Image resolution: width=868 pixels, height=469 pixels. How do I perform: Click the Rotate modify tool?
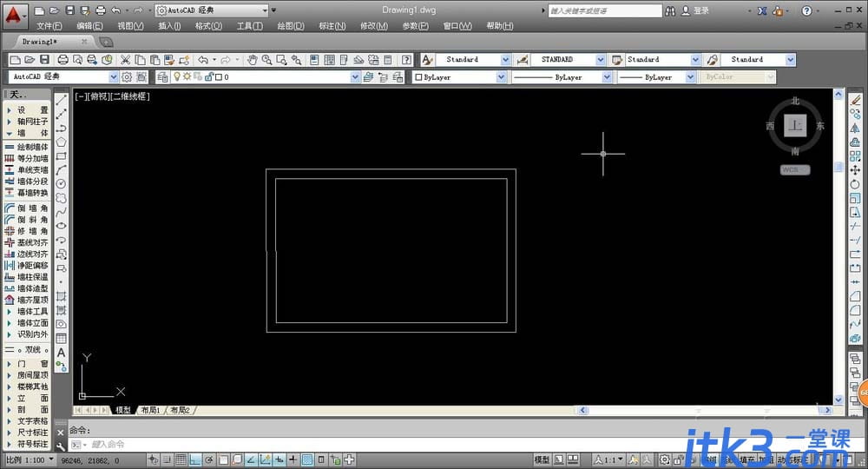pos(855,184)
